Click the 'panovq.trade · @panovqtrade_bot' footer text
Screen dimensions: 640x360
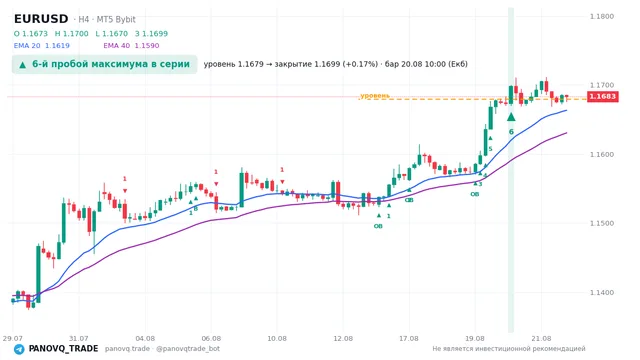[x=162, y=349]
